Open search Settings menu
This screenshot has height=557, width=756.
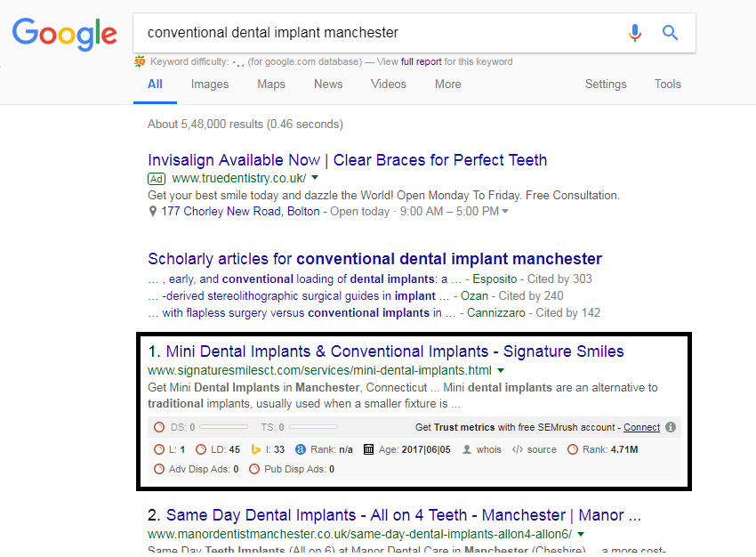tap(606, 85)
